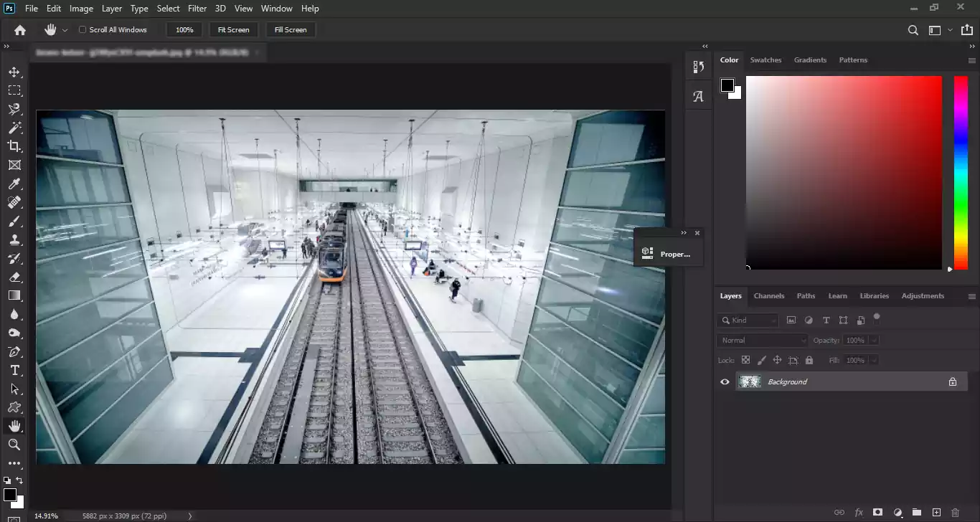Click the Fit Screen button
980x522 pixels.
point(234,30)
